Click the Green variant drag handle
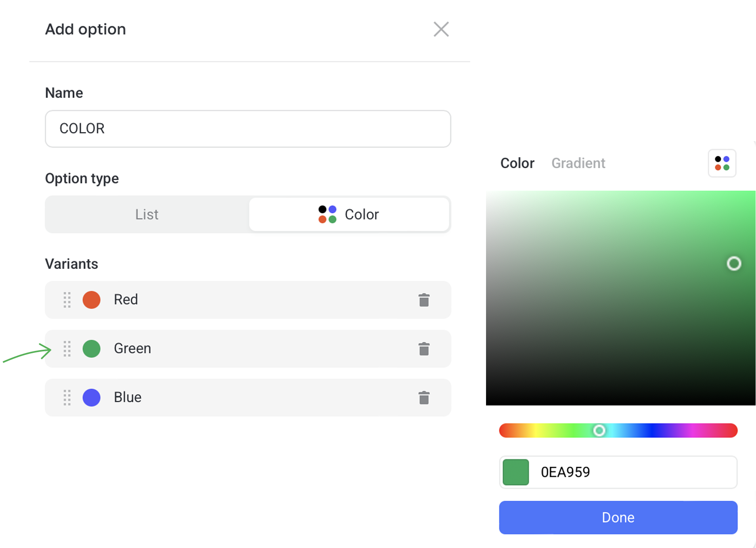The width and height of the screenshot is (756, 548). 67,349
